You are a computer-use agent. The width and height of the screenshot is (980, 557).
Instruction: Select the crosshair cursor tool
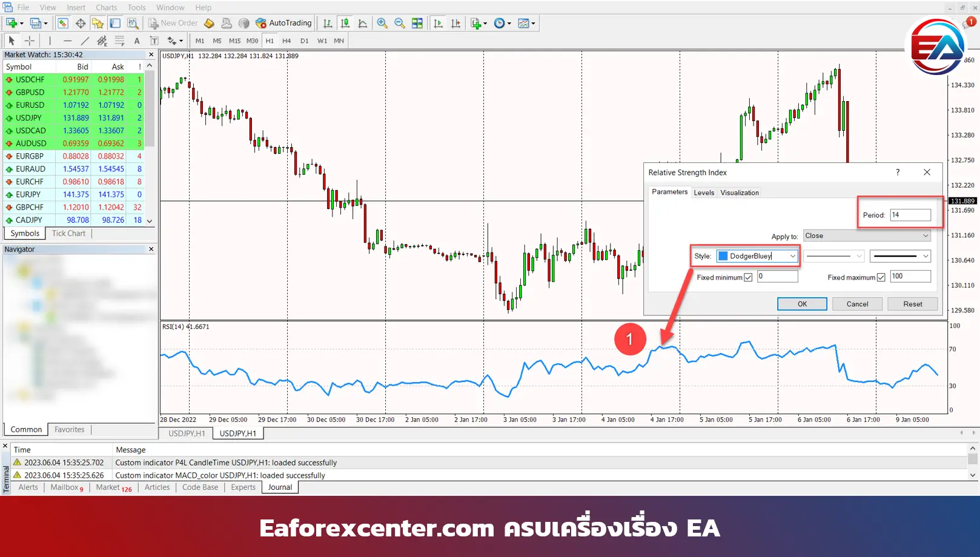(x=30, y=41)
